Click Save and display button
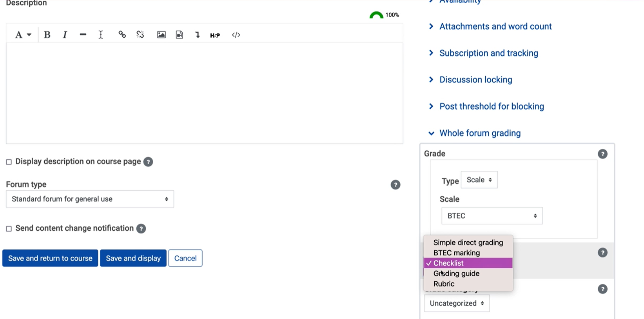The width and height of the screenshot is (644, 319). coord(133,258)
